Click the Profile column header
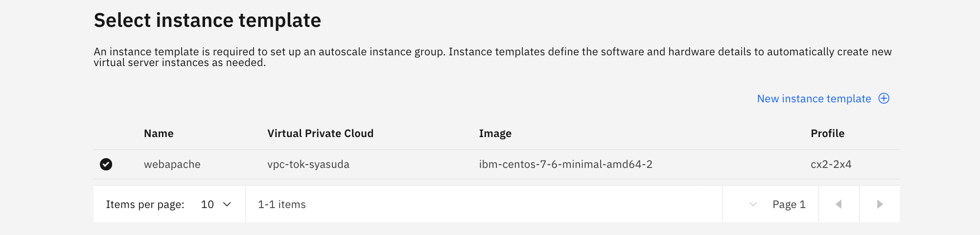The height and width of the screenshot is (235, 980). tap(827, 134)
